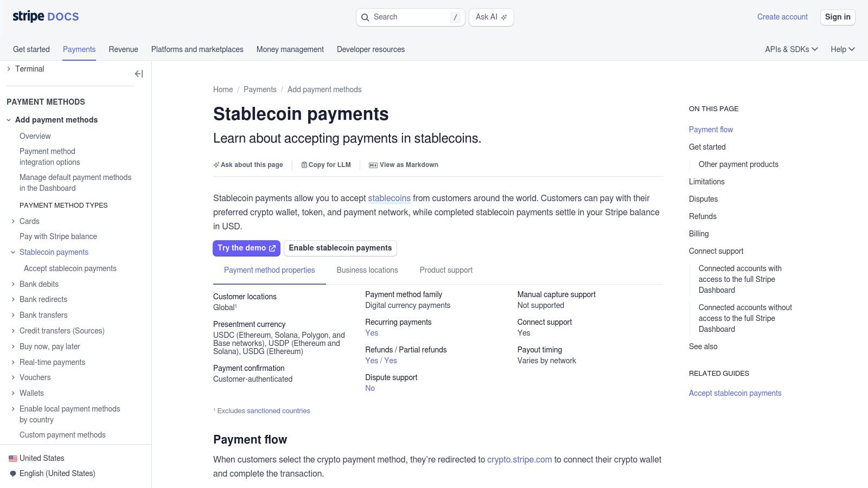Open Ask about this page
The height and width of the screenshot is (488, 868).
pos(248,165)
